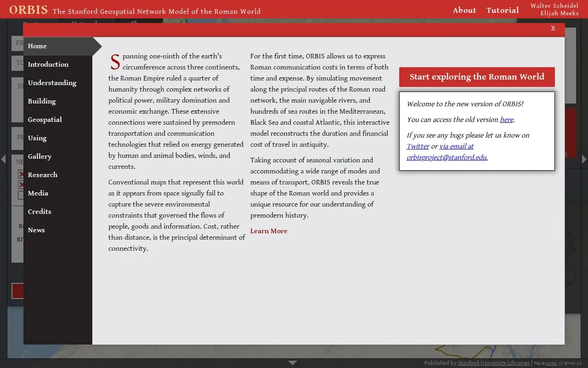Image resolution: width=588 pixels, height=368 pixels.
Task: Open the News section
Action: tap(58, 230)
